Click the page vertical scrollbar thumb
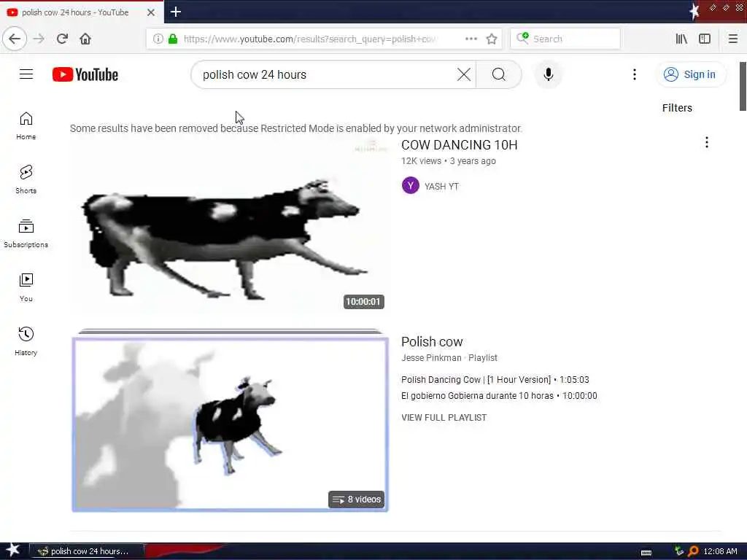The image size is (747, 560). coord(743,86)
